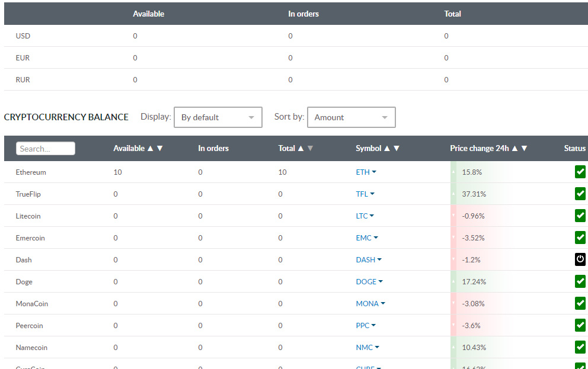Viewport: 588px width, 369px height.
Task: Open the DOGE symbol menu
Action: coord(381,282)
